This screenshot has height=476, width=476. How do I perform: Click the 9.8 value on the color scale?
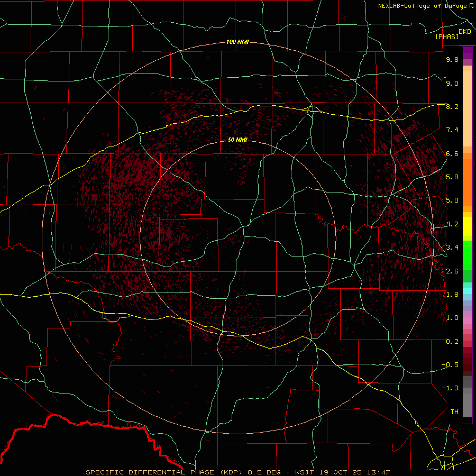coord(452,59)
